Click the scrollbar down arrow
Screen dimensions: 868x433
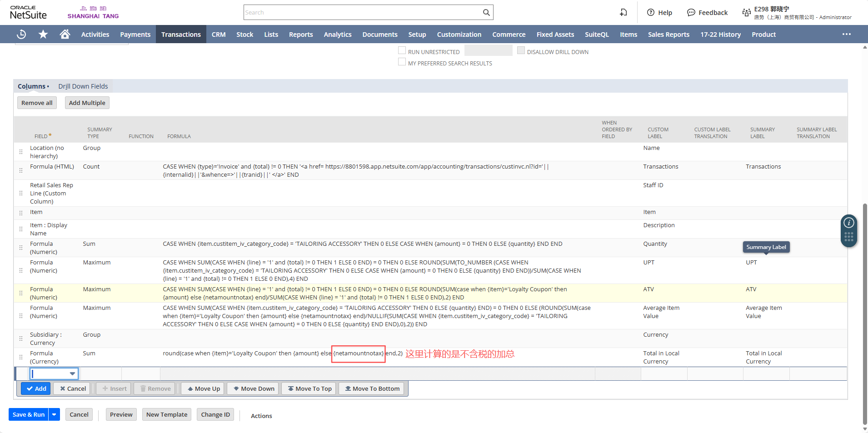pyautogui.click(x=865, y=428)
